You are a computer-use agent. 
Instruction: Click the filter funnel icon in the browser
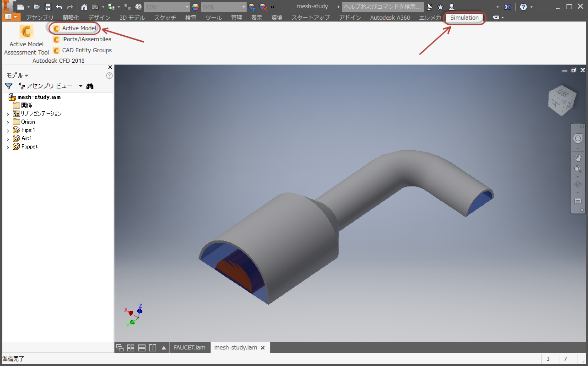coord(9,86)
